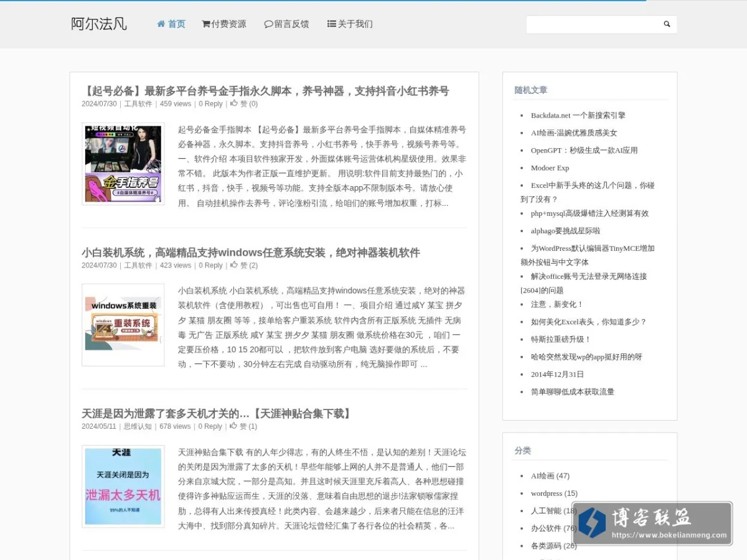This screenshot has height=560, width=747.
Task: Click the home icon beside 首页
Action: click(161, 24)
